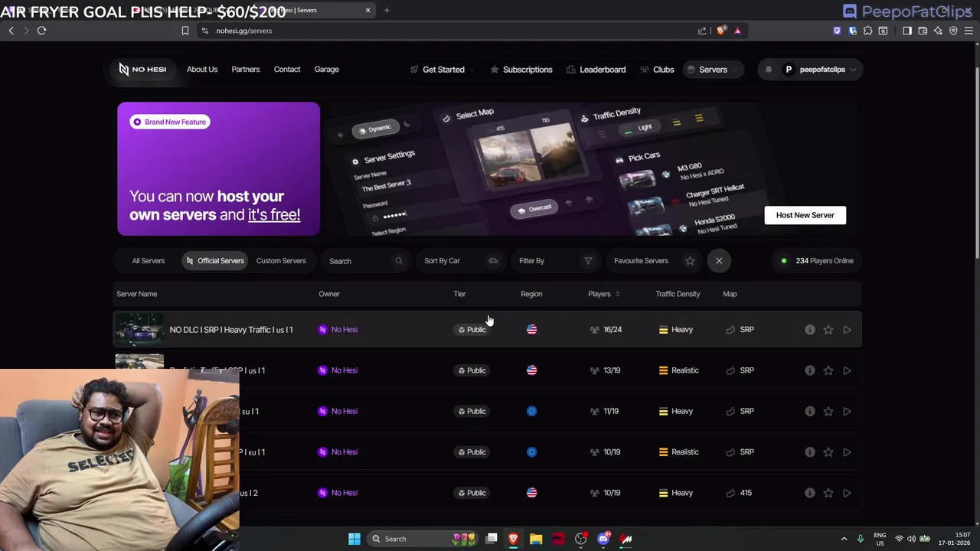The height and width of the screenshot is (551, 980).
Task: Select Custom Servers filter
Action: [x=281, y=261]
